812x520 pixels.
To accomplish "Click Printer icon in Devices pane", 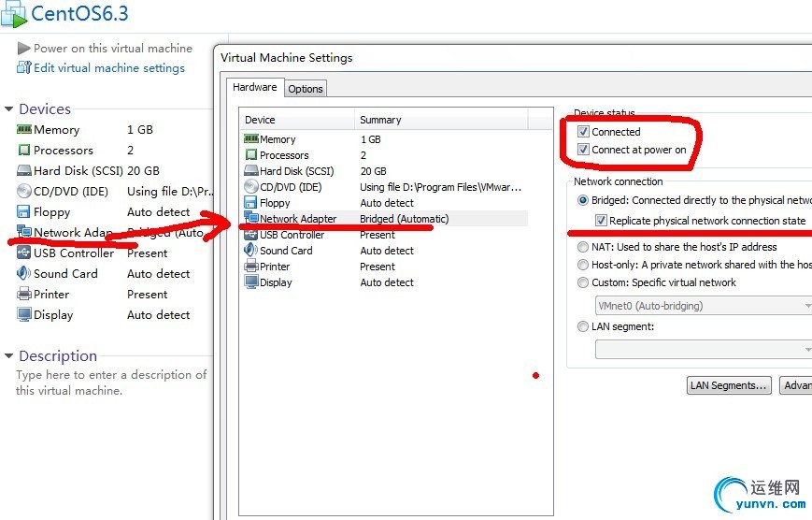I will pyautogui.click(x=23, y=294).
